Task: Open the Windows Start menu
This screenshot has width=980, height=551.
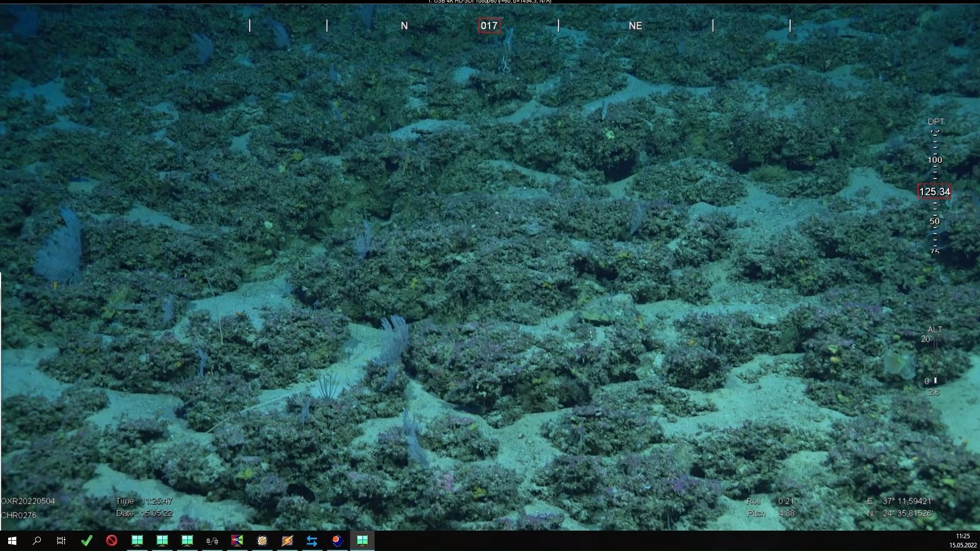Action: (x=12, y=541)
